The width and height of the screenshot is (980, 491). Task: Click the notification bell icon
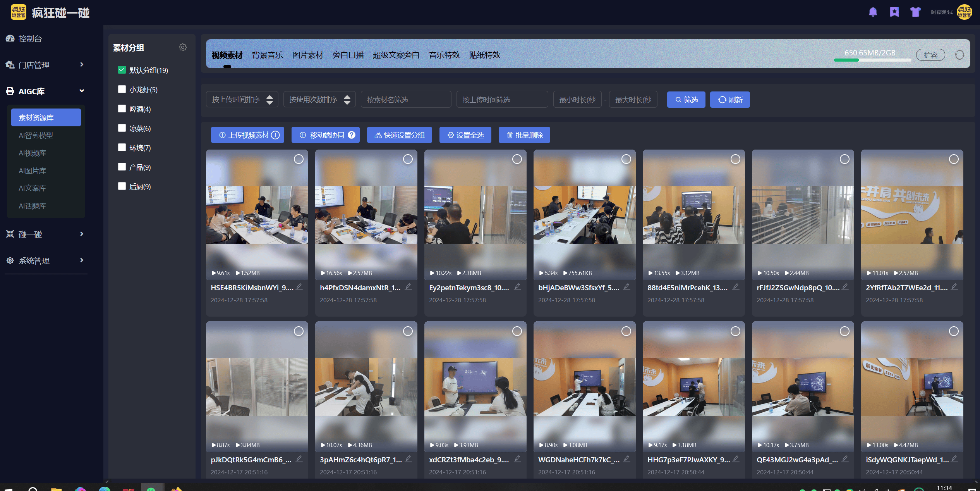873,12
